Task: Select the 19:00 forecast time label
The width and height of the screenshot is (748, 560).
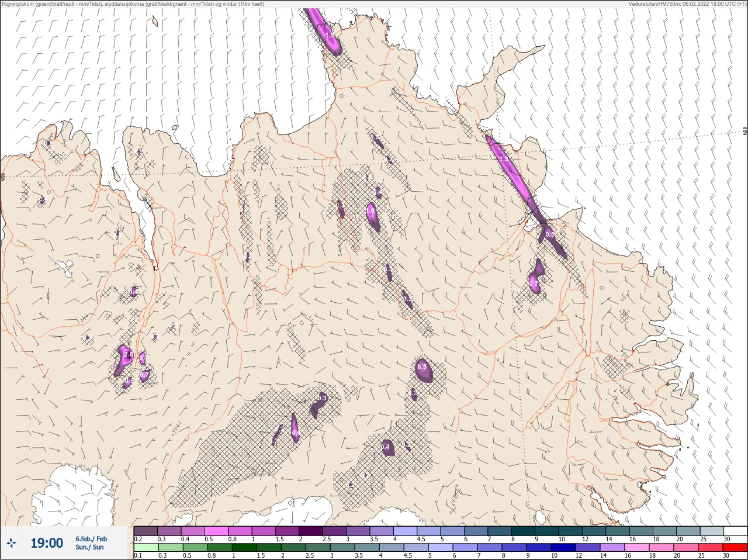Action: click(47, 543)
